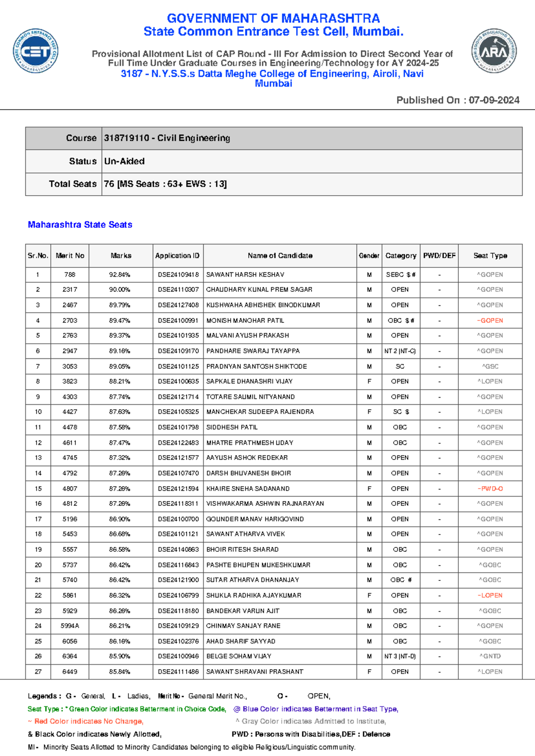The image size is (535, 756).
Task: Click the Seat Type column header
Action: point(490,256)
